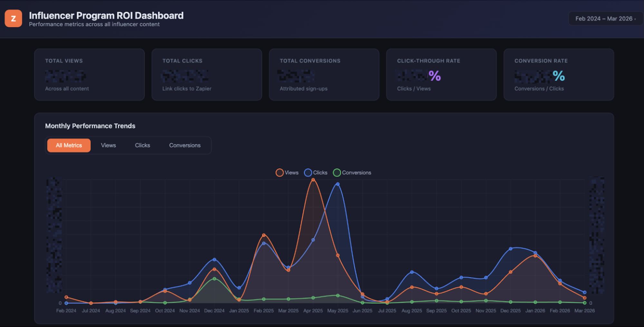Screen dimensions: 644x327
Task: Open the Clicks metric filter
Action: 142,145
